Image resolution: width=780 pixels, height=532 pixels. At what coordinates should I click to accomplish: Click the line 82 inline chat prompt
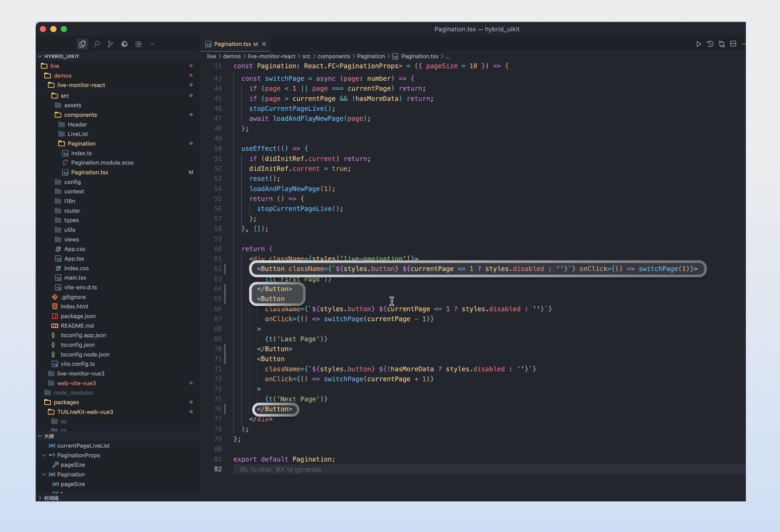[x=280, y=469]
